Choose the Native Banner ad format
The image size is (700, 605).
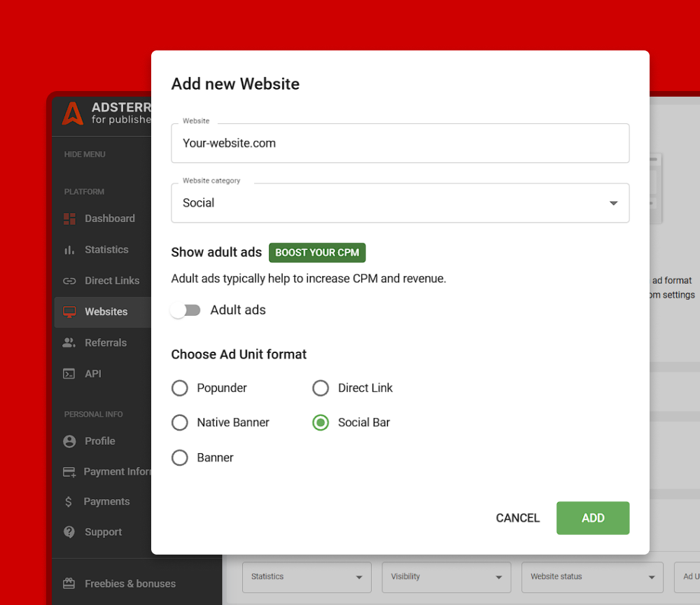179,422
